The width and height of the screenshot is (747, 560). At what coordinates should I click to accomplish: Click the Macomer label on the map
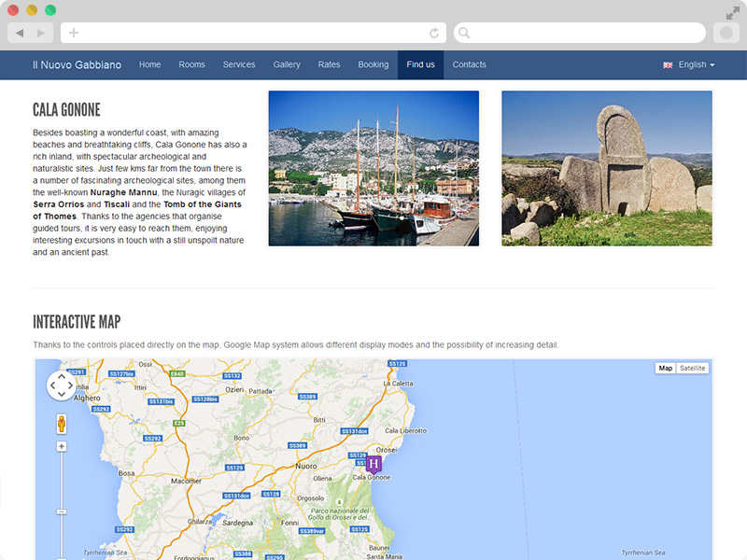(x=186, y=481)
